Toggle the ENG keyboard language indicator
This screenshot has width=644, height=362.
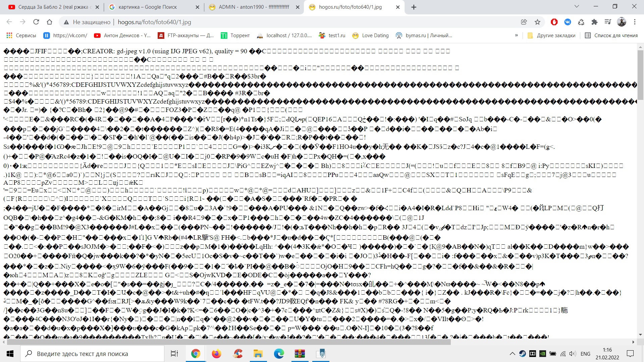585,354
